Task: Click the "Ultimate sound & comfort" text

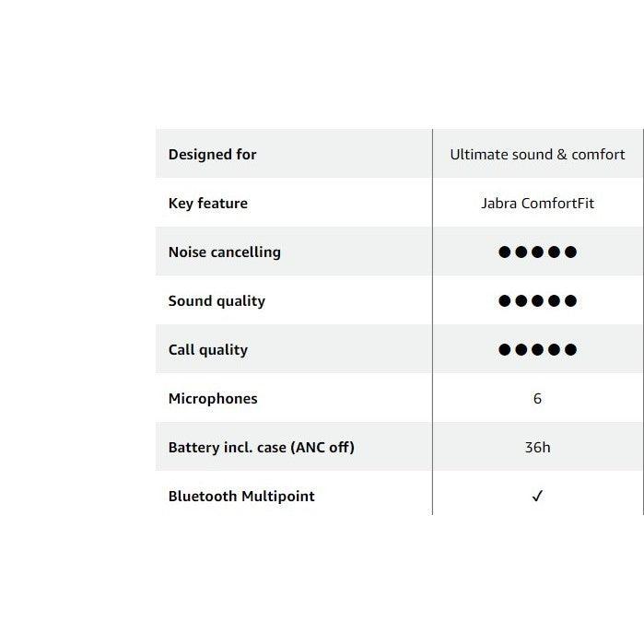Action: point(537,154)
